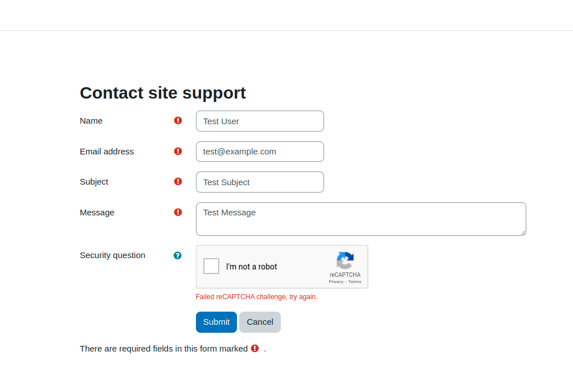Cancel the contact form

[x=260, y=322]
